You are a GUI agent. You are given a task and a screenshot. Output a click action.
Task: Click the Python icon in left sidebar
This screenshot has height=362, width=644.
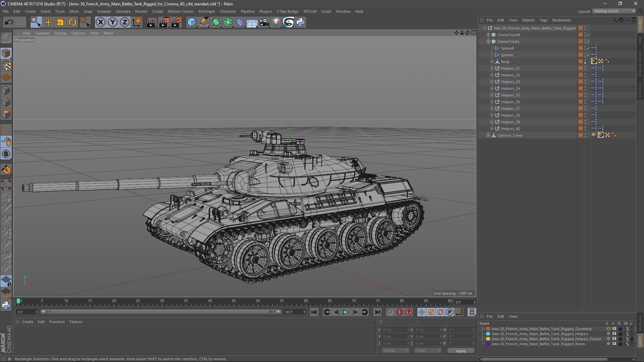[6, 305]
